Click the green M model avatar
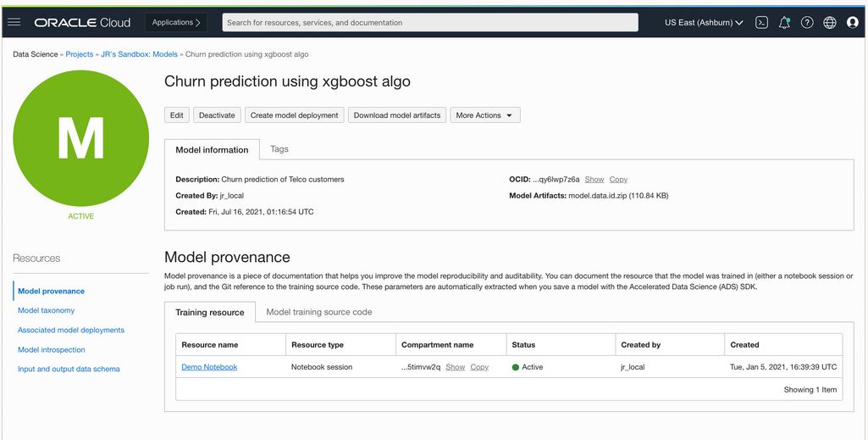Viewport: 868px width, 440px height. (80, 138)
